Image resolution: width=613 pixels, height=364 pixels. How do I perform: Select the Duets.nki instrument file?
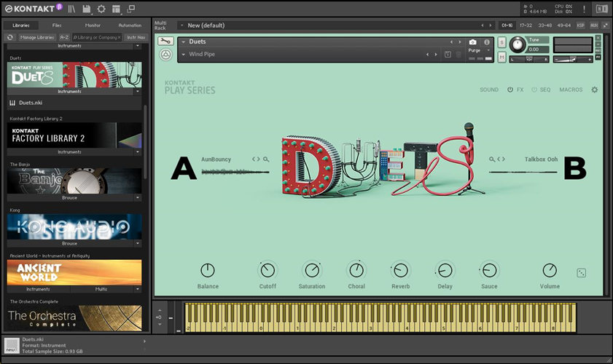pyautogui.click(x=31, y=103)
